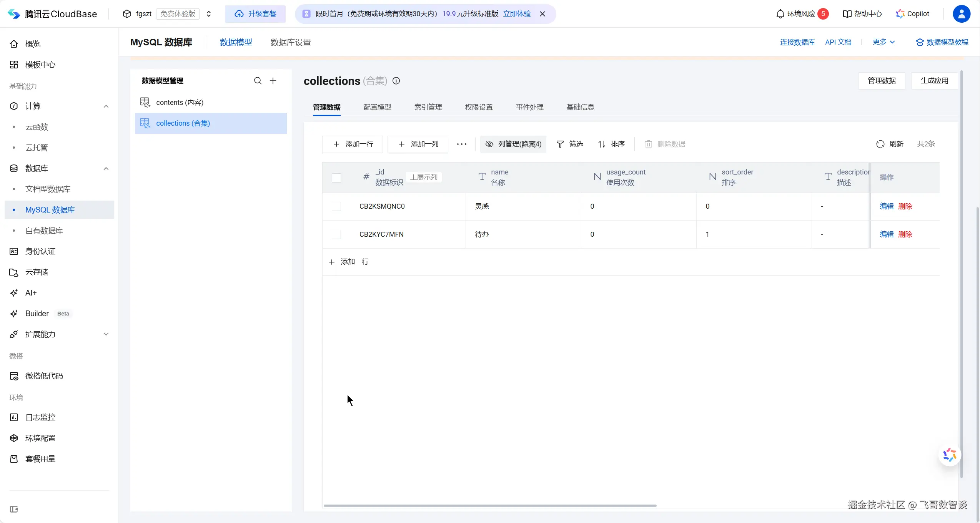Open the 更多 dropdown menu
980x523 pixels.
point(883,42)
